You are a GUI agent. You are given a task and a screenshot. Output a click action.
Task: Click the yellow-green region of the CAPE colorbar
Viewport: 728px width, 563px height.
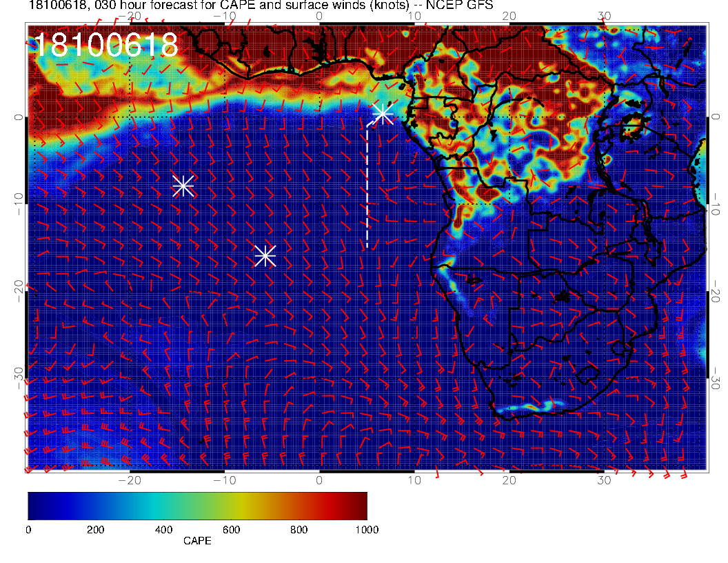(x=236, y=506)
